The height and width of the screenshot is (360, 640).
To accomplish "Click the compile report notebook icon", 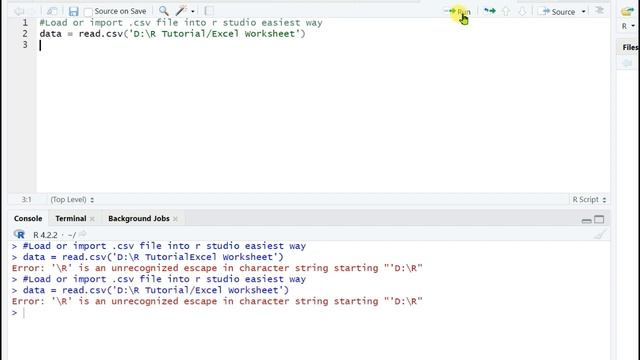I will coord(209,11).
